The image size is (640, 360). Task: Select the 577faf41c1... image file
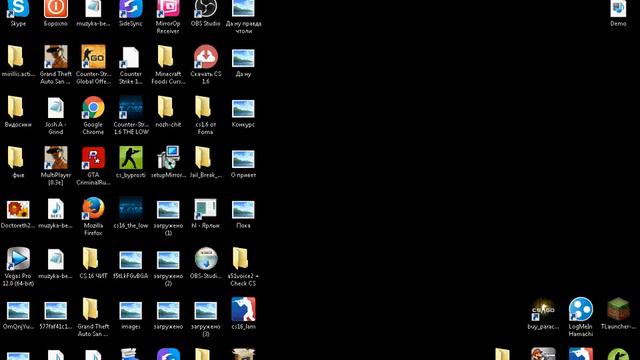56,311
